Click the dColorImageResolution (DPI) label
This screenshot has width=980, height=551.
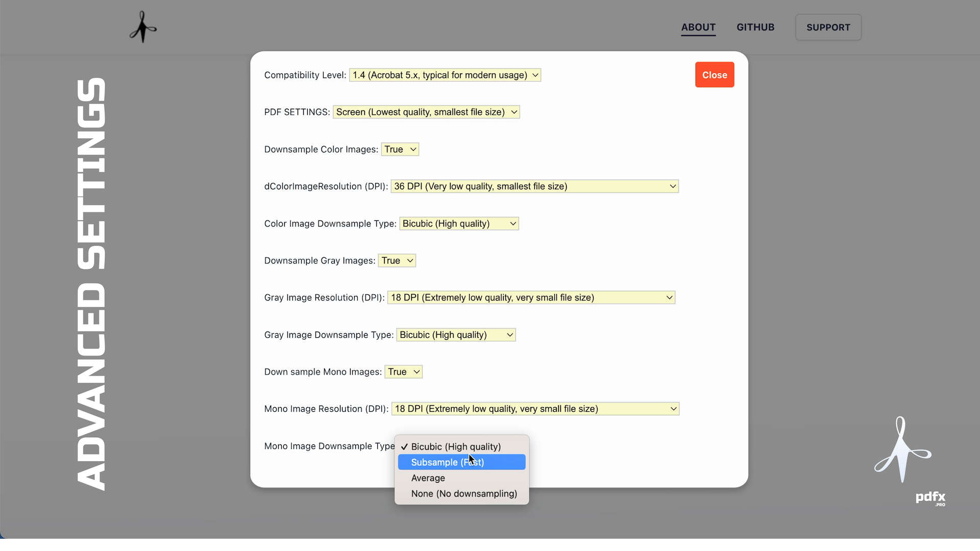pos(326,186)
